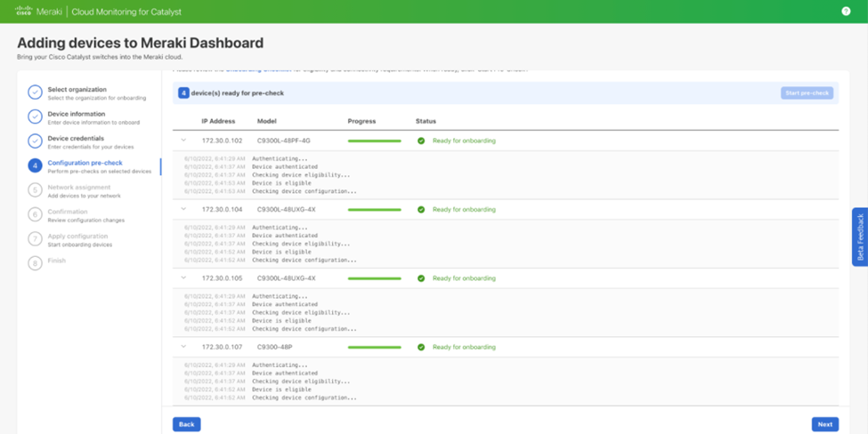Select Network assignment step
This screenshot has height=434, width=868.
pos(85,190)
